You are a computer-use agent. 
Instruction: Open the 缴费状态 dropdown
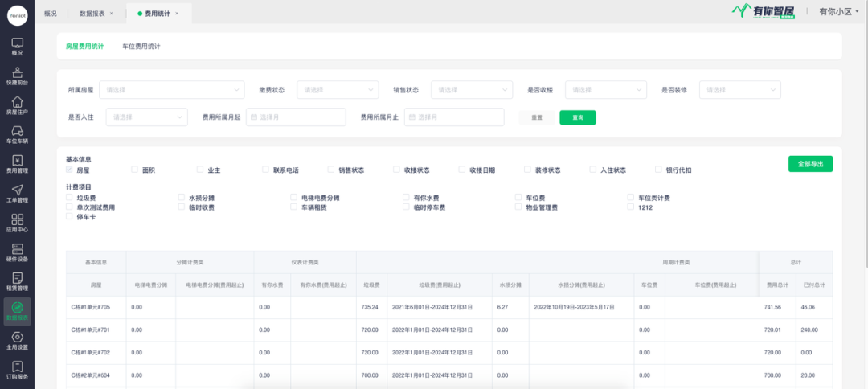click(338, 90)
